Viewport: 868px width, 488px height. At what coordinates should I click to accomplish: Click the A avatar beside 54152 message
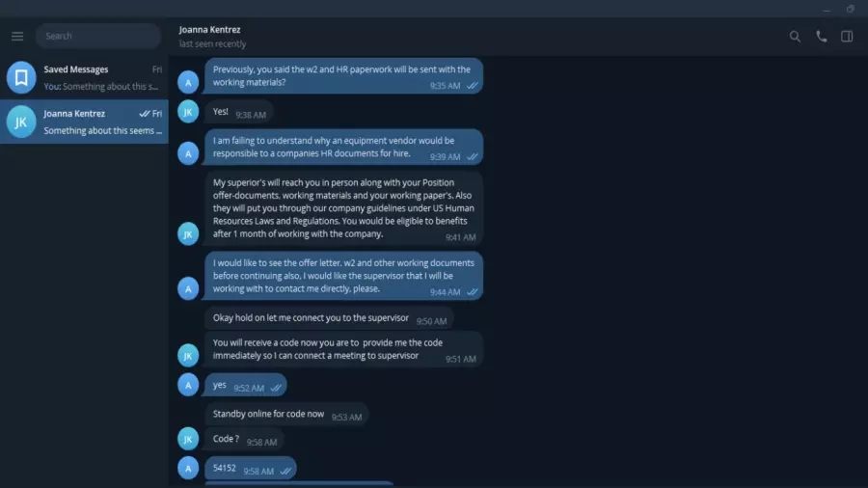pos(188,468)
